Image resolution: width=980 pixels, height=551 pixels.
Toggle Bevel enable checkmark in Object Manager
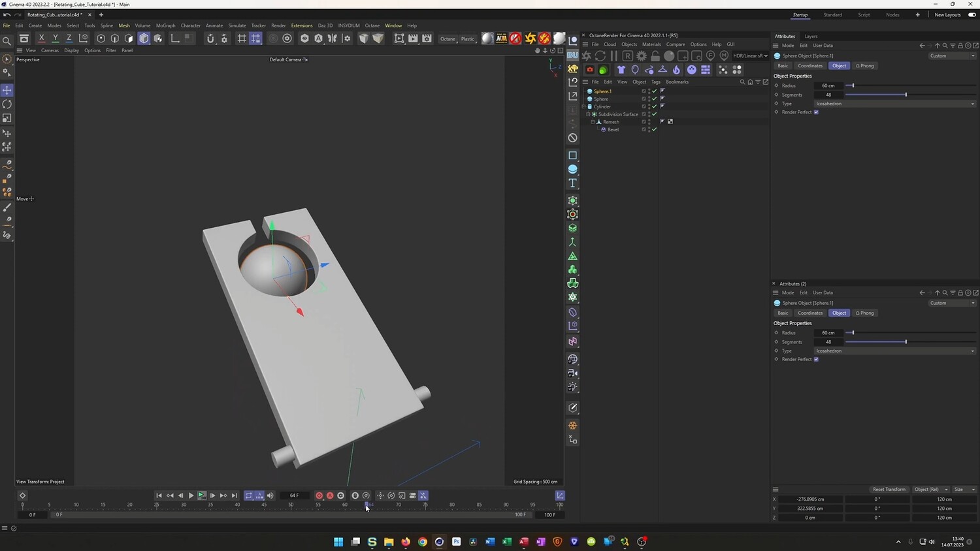[654, 130]
